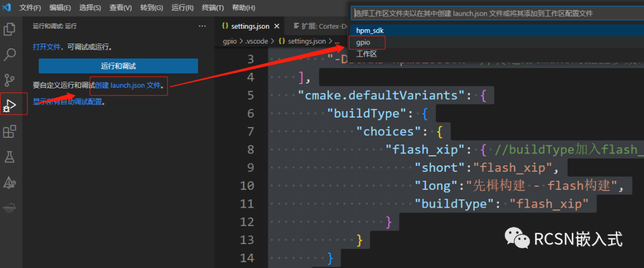Open the CMake tools view
644x268 pixels.
10,183
